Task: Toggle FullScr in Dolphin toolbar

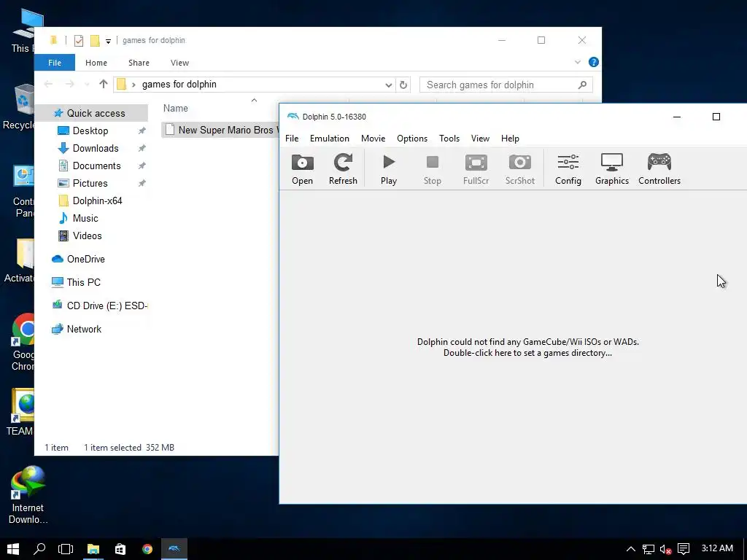Action: [x=476, y=169]
